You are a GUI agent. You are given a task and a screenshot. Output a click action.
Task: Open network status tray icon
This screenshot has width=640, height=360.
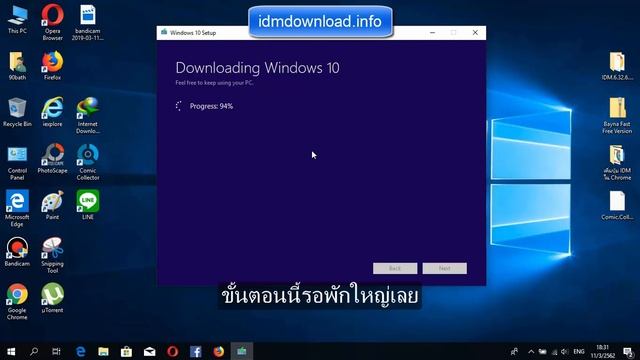tap(554, 351)
